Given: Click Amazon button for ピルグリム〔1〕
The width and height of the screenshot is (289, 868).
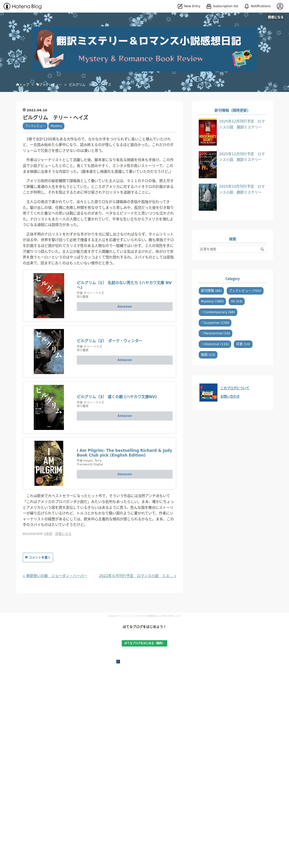Looking at the screenshot, I should pos(124,307).
